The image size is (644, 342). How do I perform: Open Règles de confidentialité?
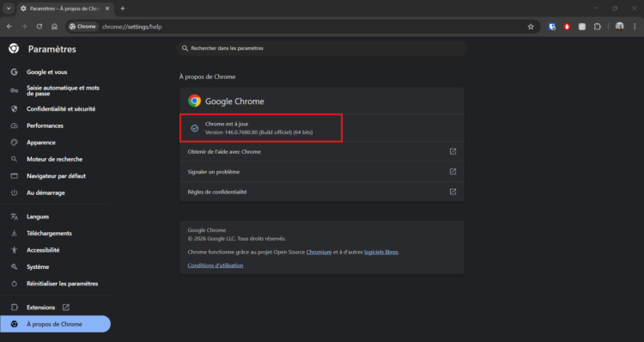coord(322,192)
